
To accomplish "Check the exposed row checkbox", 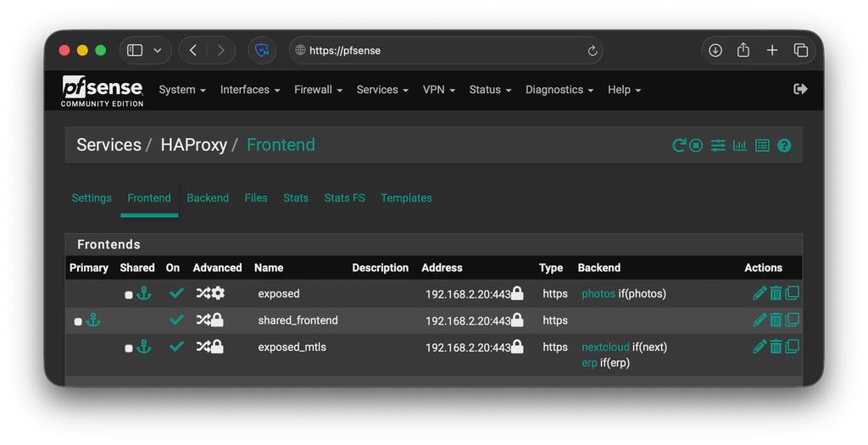I will pos(129,295).
